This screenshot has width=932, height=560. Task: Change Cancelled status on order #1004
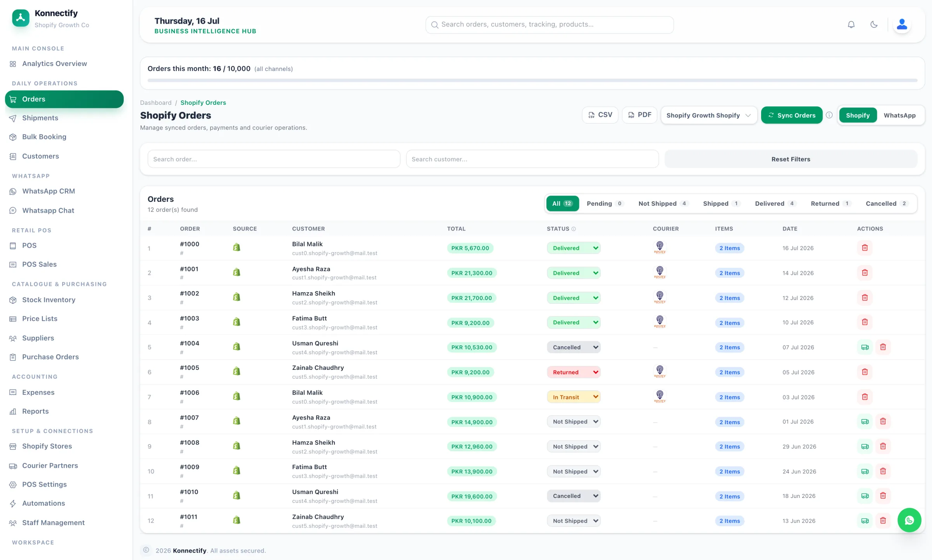(x=574, y=347)
